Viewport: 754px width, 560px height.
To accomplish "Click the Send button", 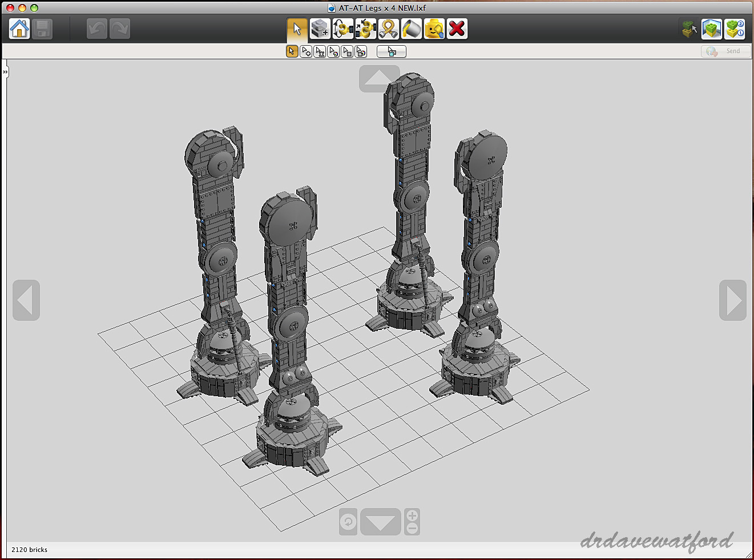I will [x=725, y=51].
